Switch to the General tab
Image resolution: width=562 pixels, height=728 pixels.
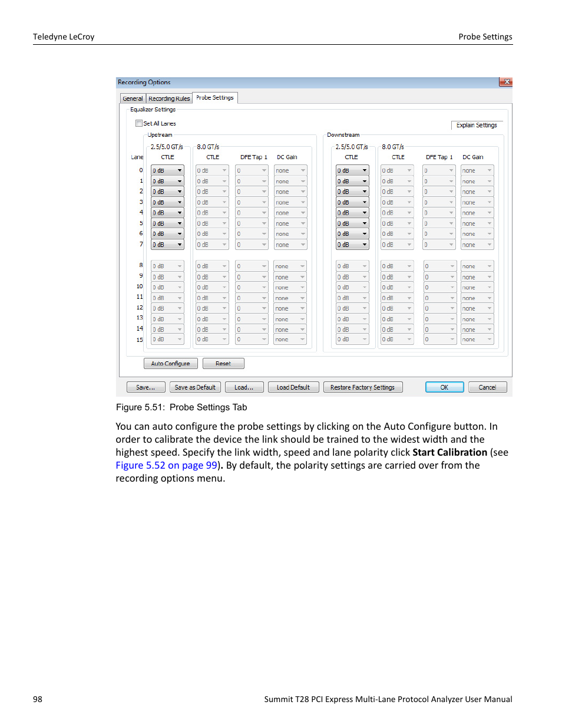(x=132, y=98)
